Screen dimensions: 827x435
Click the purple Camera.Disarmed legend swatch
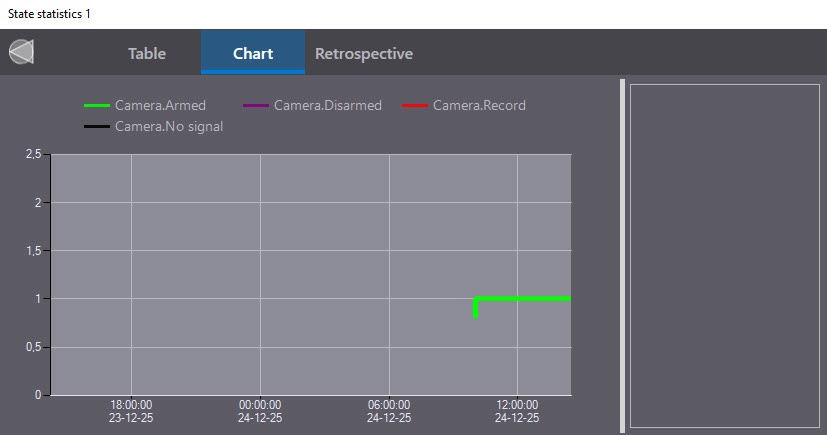(255, 105)
